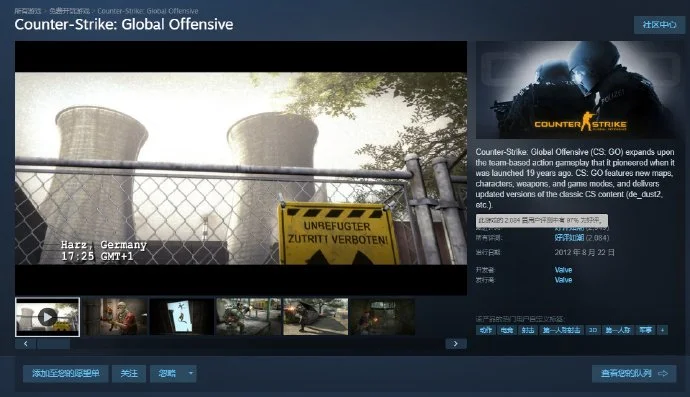Image resolution: width=690 pixels, height=397 pixels.
Task: Click the 忽略 (Ignore) button
Action: click(x=167, y=374)
